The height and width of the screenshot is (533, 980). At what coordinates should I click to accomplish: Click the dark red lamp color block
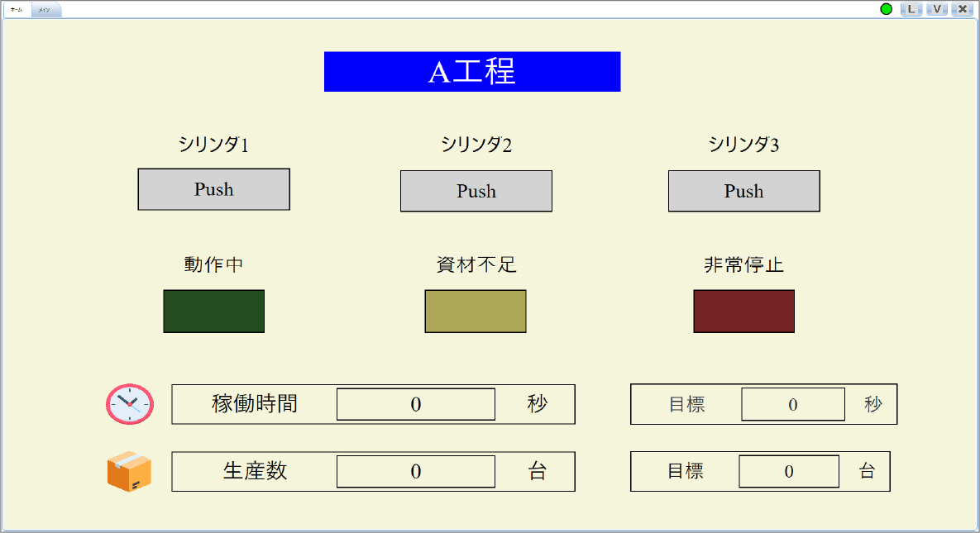(743, 312)
